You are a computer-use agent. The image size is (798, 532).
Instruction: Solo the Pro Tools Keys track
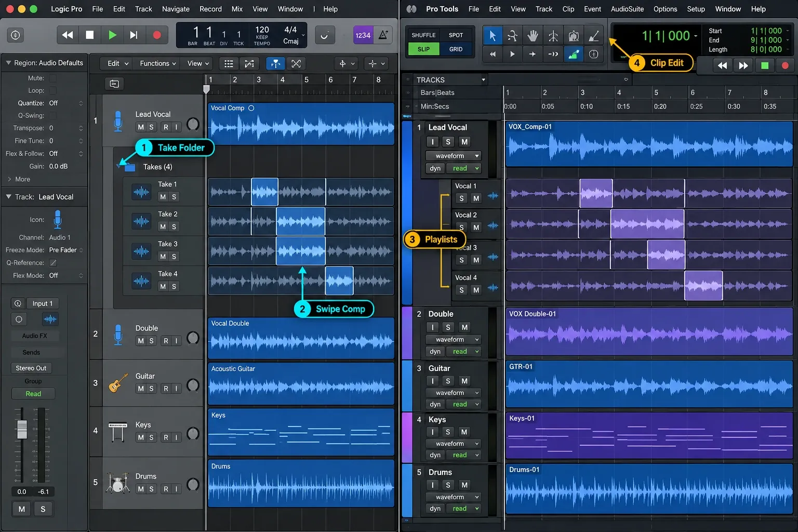pyautogui.click(x=448, y=432)
